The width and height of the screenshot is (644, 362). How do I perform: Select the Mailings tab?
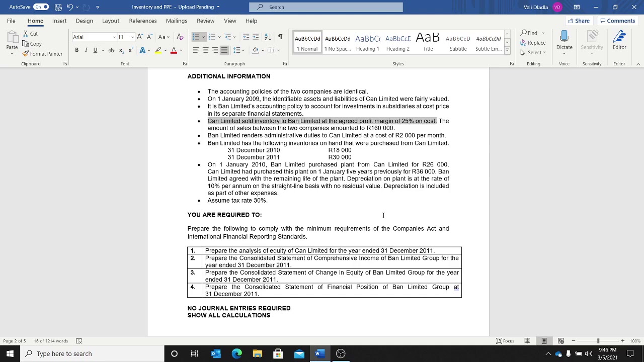pos(177,21)
